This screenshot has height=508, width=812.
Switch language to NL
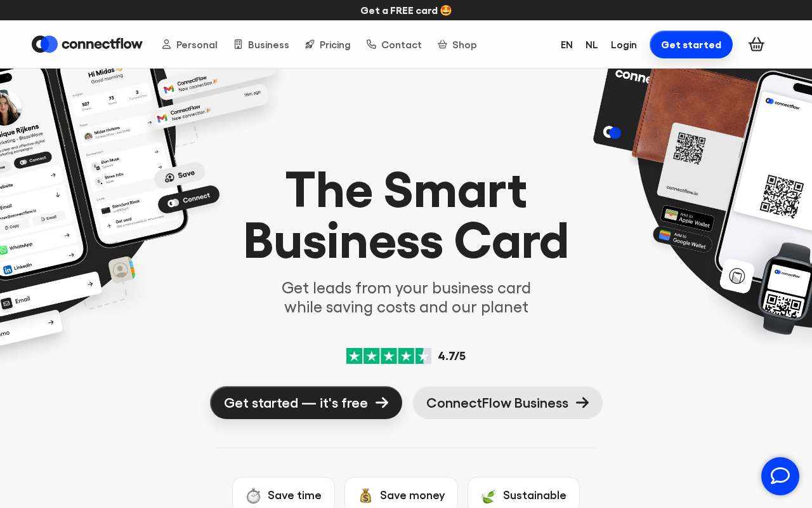pos(591,44)
